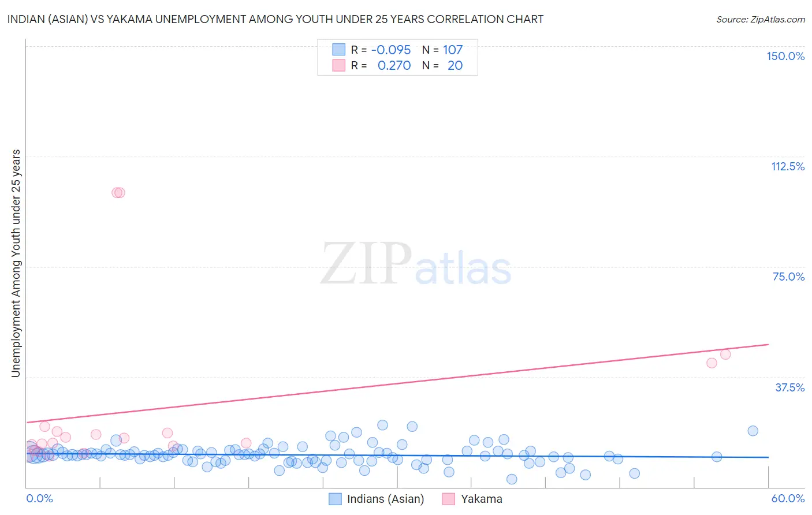Click the pink outlier points near 100%
Viewport: 812px width, 515px height.
[118, 192]
